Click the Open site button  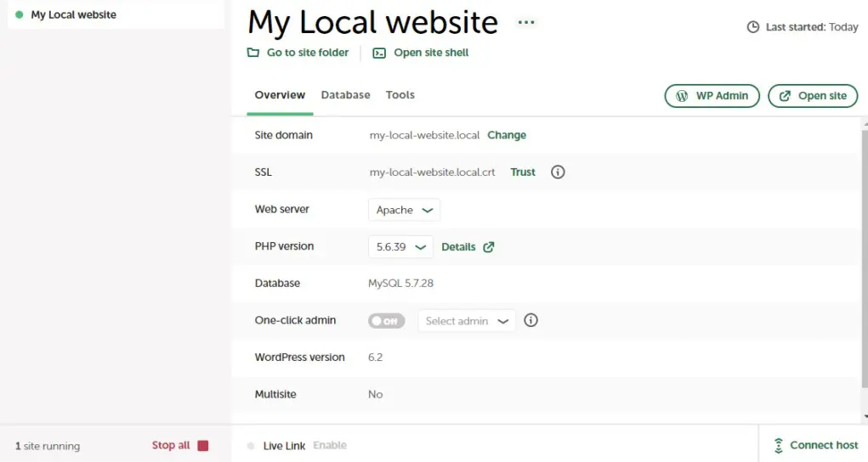(812, 96)
